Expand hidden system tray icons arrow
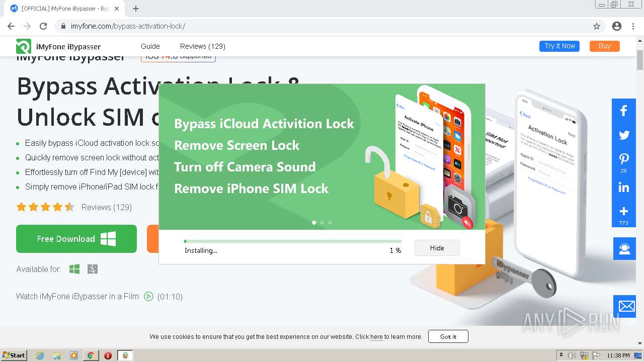Viewport: 644px width, 362px height. (561, 355)
